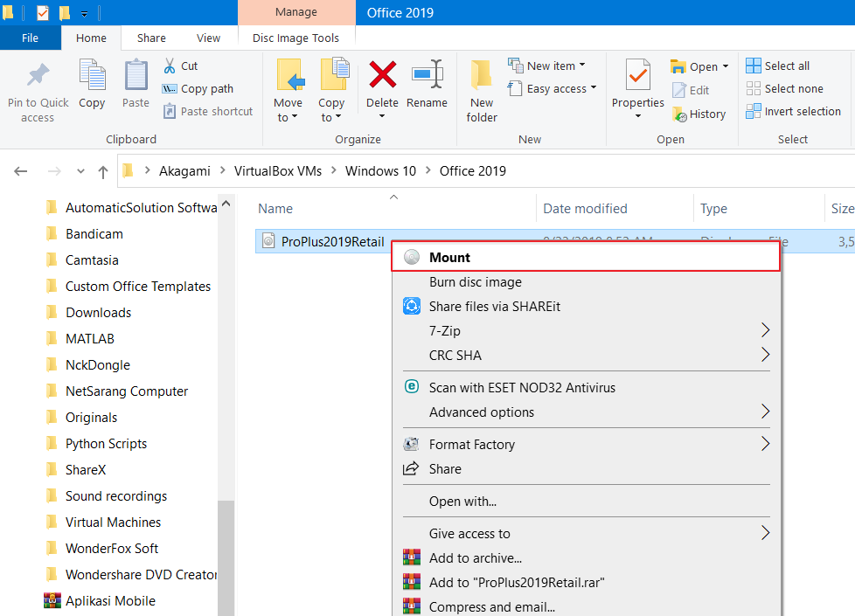Click Akagami in the address bar

pos(184,171)
